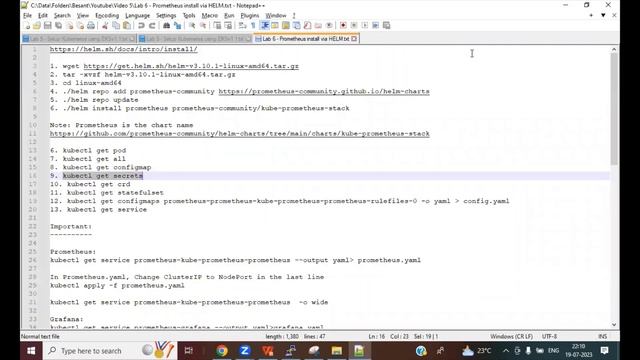Open Zoom from the taskbar
The height and width of the screenshot is (360, 640).
244,351
